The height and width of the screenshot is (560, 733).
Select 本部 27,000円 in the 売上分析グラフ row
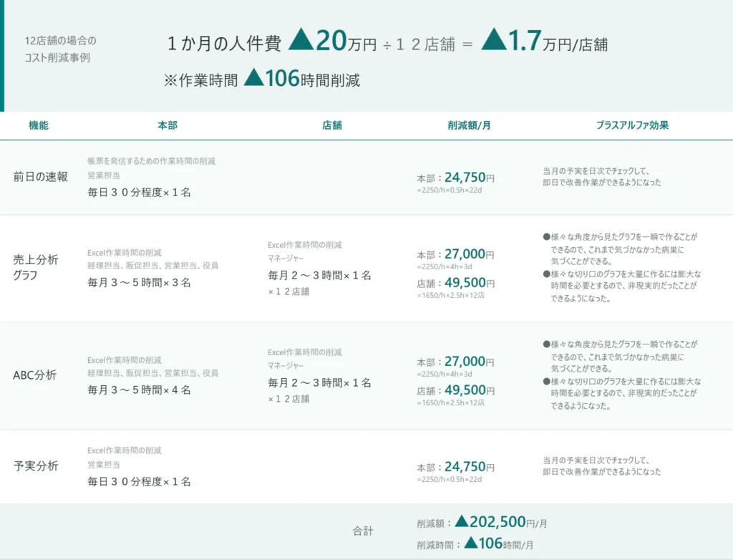point(456,254)
